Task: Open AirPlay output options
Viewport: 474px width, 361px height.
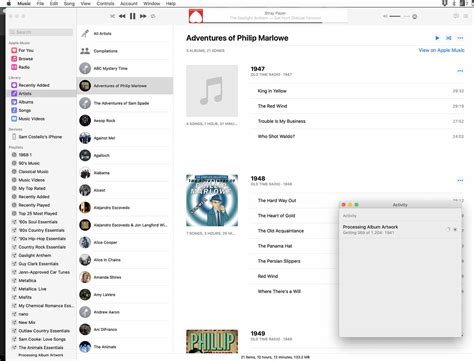Action: 415,16
